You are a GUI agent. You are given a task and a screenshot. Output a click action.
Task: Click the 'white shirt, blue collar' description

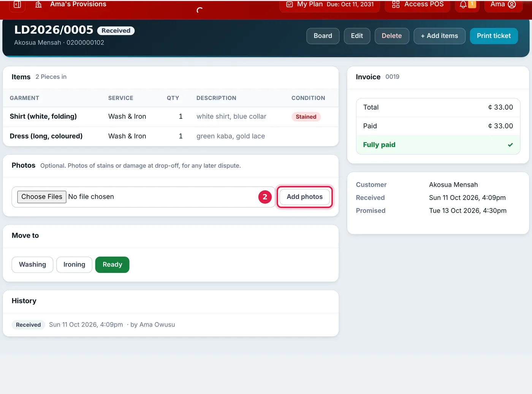click(x=231, y=117)
